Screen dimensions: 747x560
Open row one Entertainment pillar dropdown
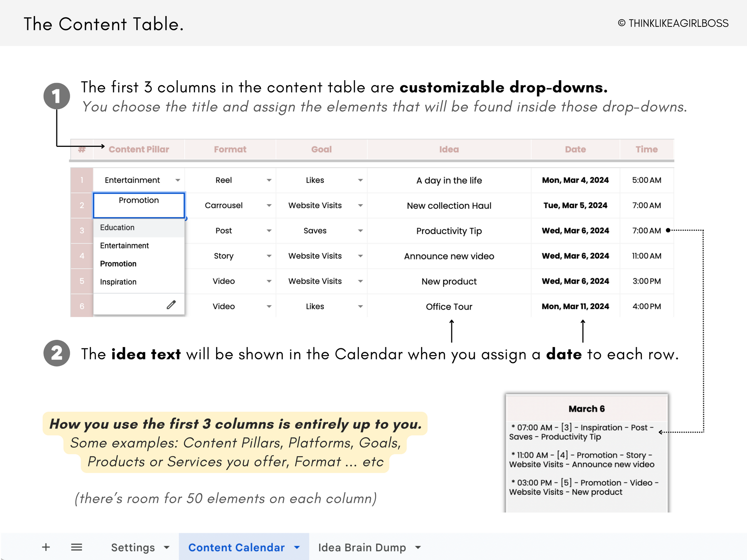(177, 180)
